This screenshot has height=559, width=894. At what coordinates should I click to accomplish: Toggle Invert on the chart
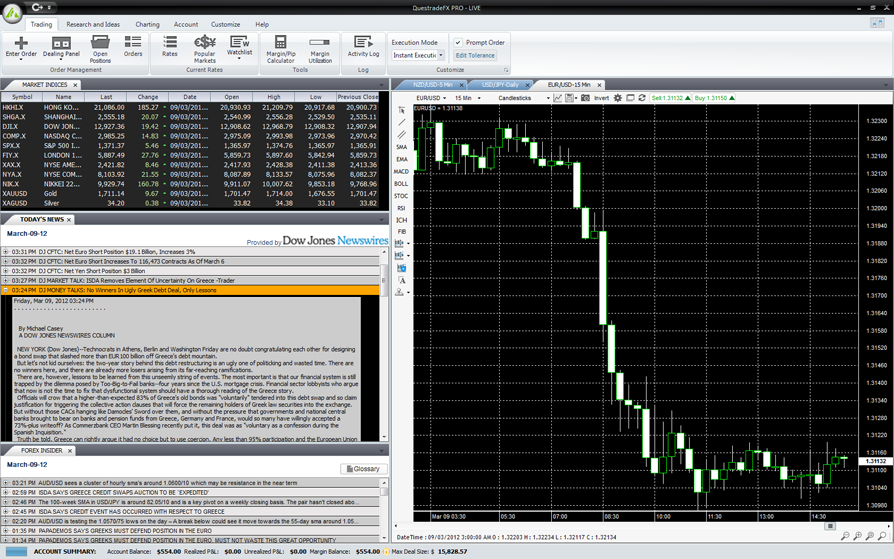602,98
